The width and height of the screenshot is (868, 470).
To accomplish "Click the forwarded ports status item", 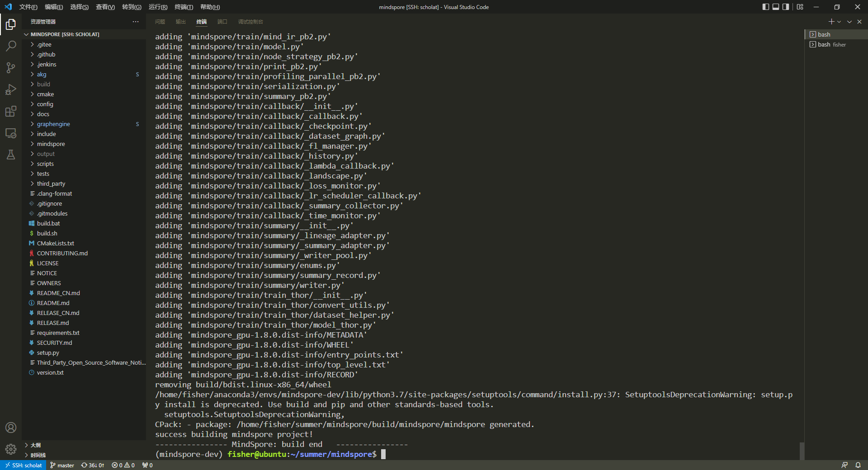I will coord(147,465).
